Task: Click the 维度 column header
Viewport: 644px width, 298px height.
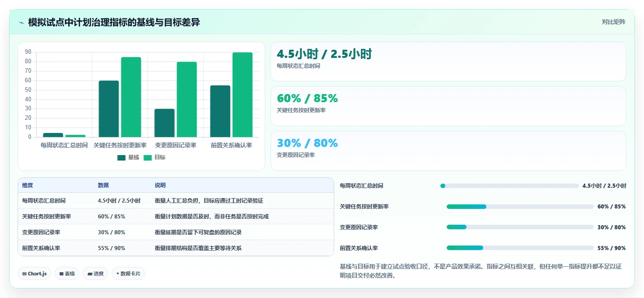Action: pos(28,185)
